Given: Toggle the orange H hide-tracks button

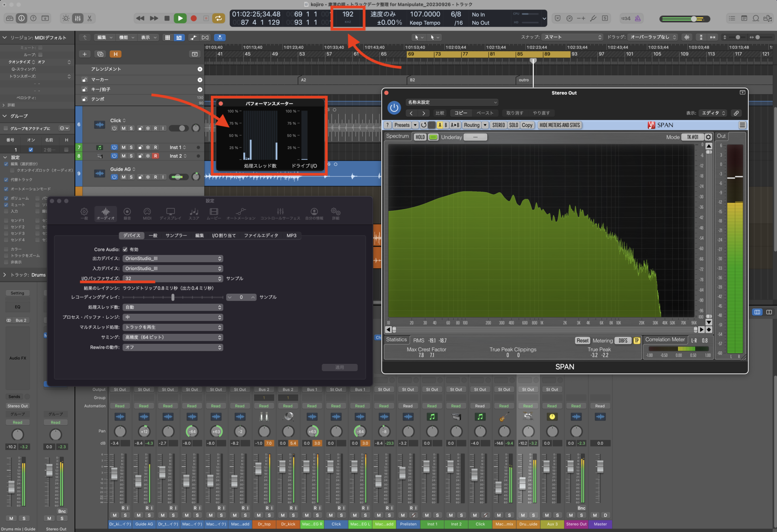Looking at the screenshot, I should tap(116, 54).
